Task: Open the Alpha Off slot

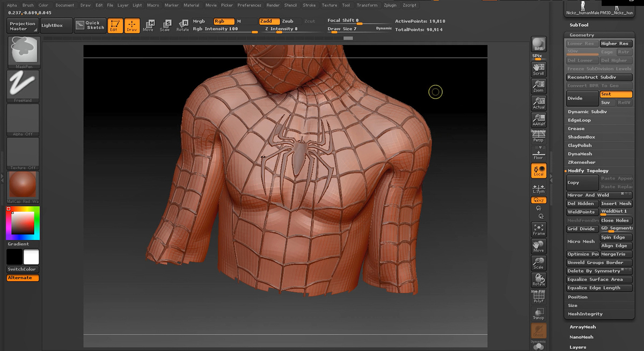Action: pyautogui.click(x=24, y=120)
